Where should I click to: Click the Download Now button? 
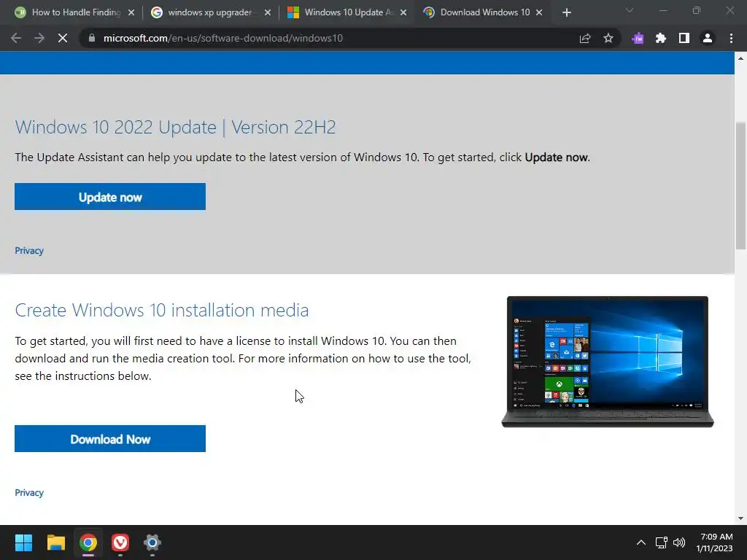pos(110,438)
